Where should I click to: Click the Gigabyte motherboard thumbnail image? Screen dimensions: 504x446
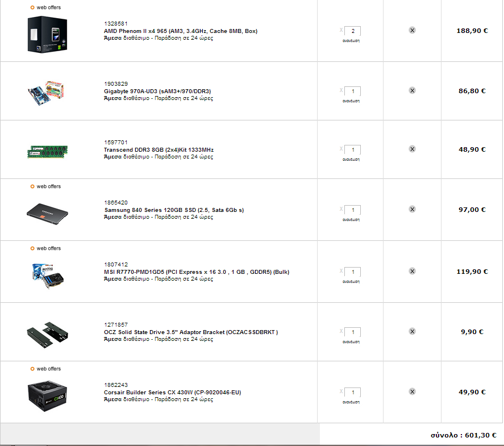pos(46,93)
